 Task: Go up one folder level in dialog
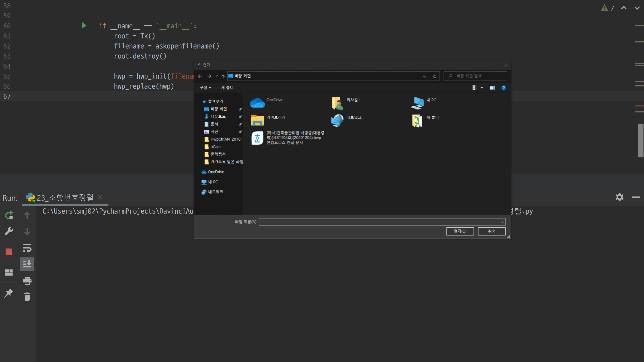coord(223,76)
